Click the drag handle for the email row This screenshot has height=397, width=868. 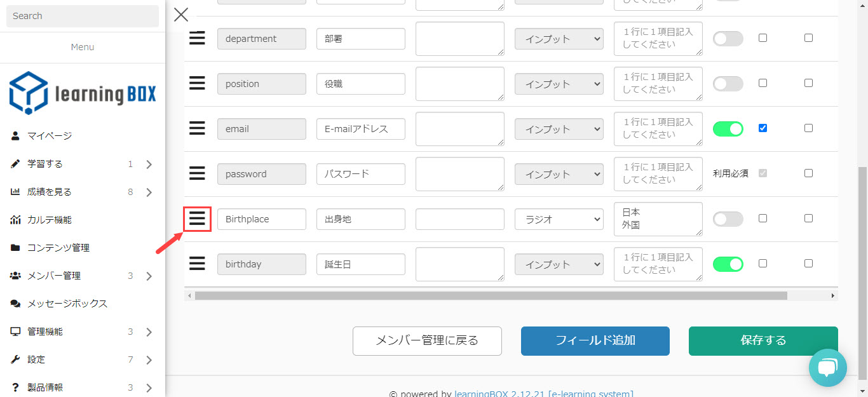point(198,129)
